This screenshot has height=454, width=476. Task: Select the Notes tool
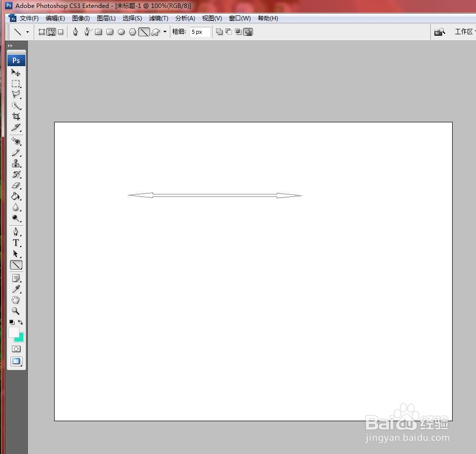click(15, 278)
